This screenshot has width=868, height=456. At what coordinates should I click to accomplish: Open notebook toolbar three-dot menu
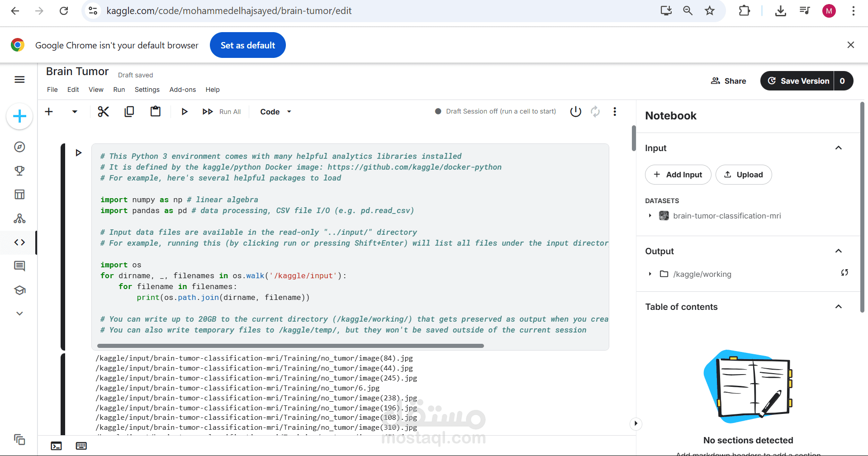click(615, 111)
